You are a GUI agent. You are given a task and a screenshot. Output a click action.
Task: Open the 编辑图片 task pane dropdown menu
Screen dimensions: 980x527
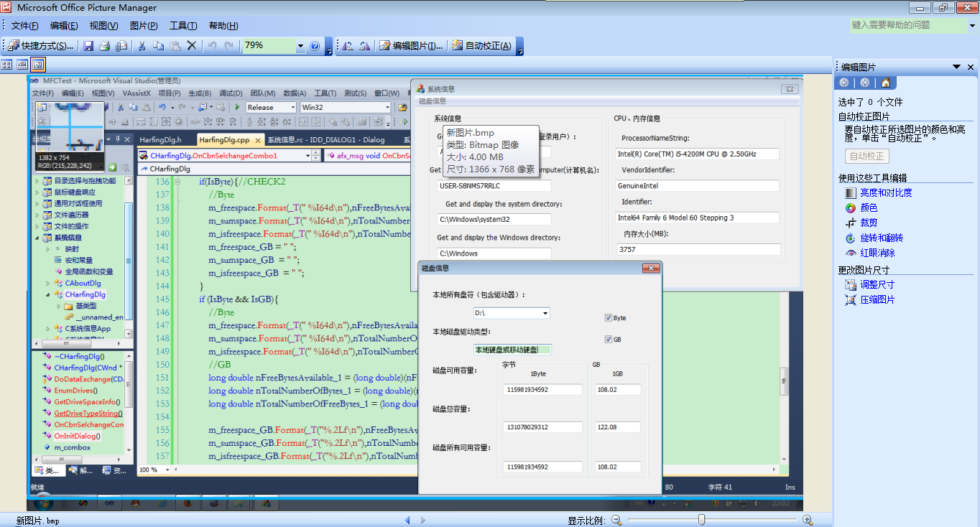(957, 67)
